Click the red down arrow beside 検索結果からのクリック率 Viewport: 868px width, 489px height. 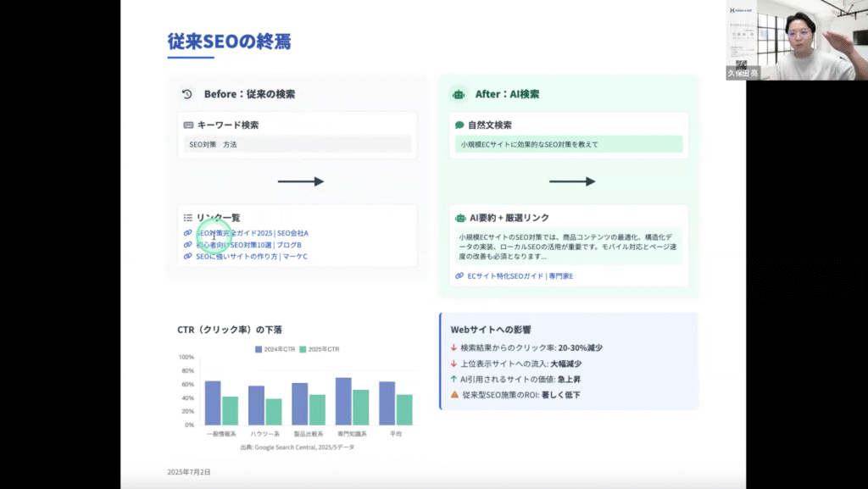[454, 347]
